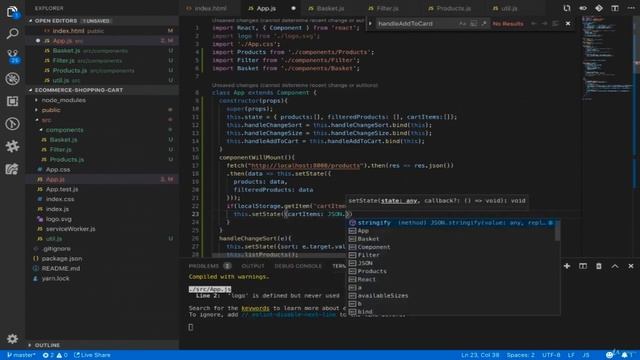Switch to the Products.js tab
Screen dimensions: 640x360
pos(453,8)
